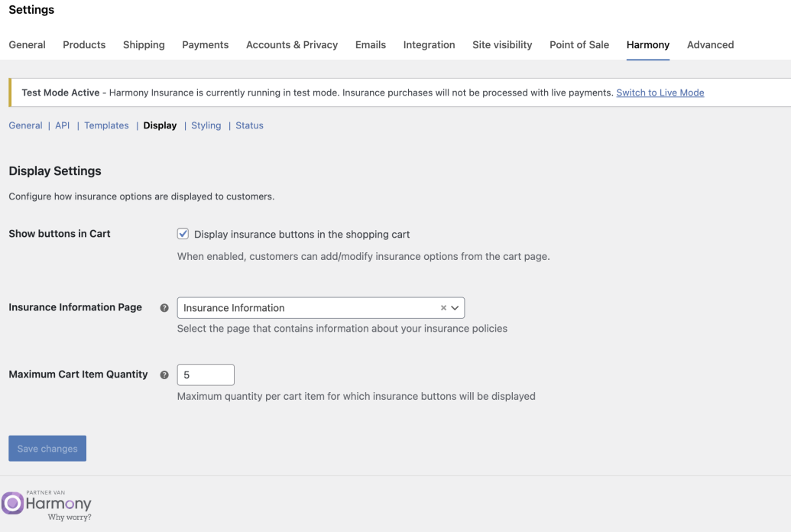The image size is (791, 532).
Task: Focus the Maximum Cart Item Quantity field
Action: (206, 375)
